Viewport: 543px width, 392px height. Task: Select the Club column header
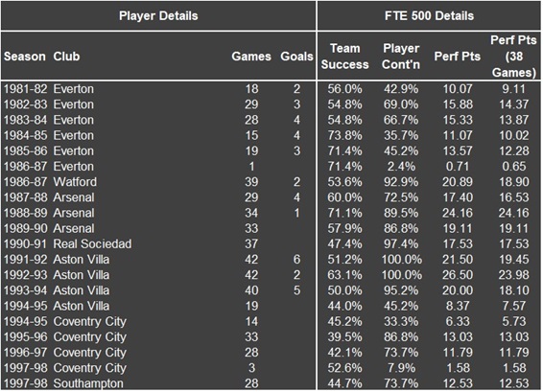click(x=66, y=56)
